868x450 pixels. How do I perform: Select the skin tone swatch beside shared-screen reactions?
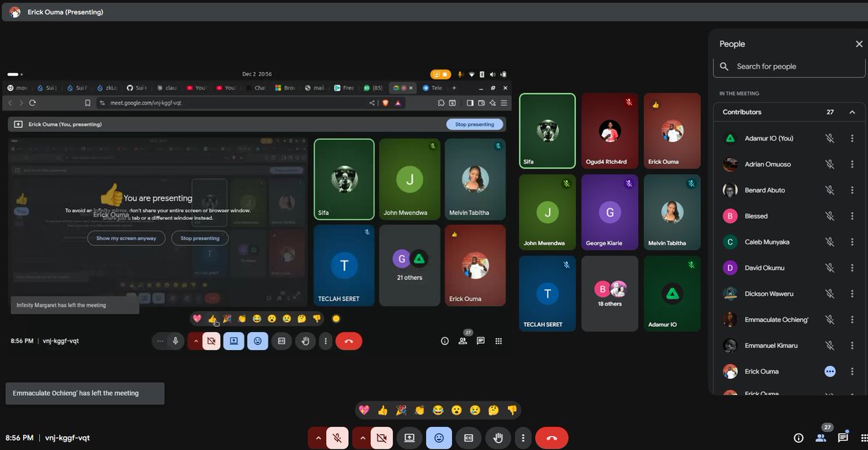point(336,318)
